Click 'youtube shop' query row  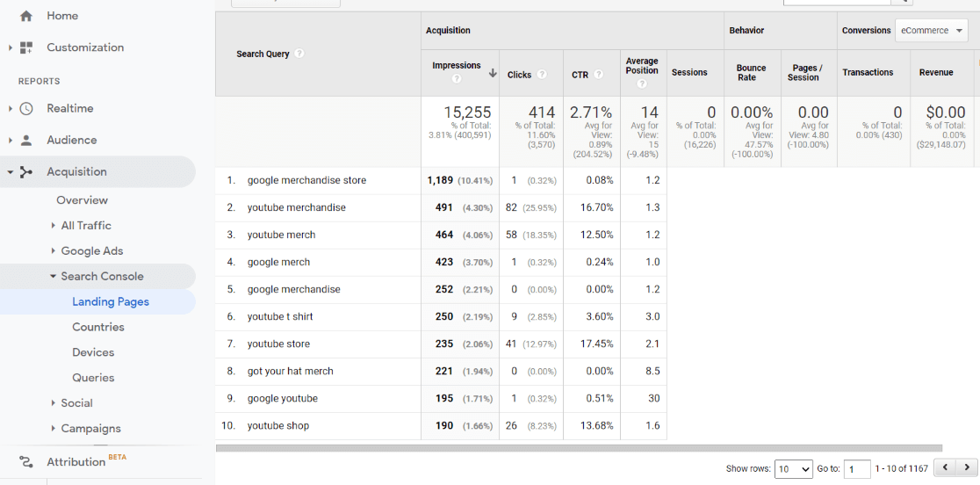[278, 425]
